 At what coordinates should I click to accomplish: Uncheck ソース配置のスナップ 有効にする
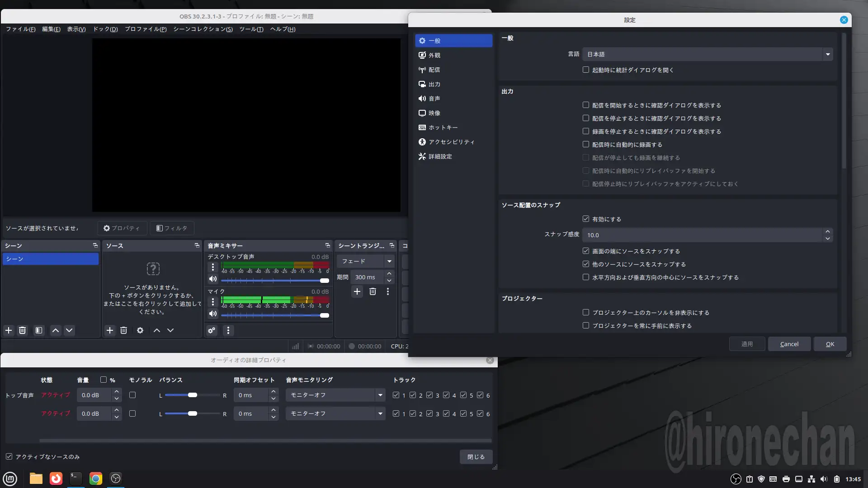586,219
